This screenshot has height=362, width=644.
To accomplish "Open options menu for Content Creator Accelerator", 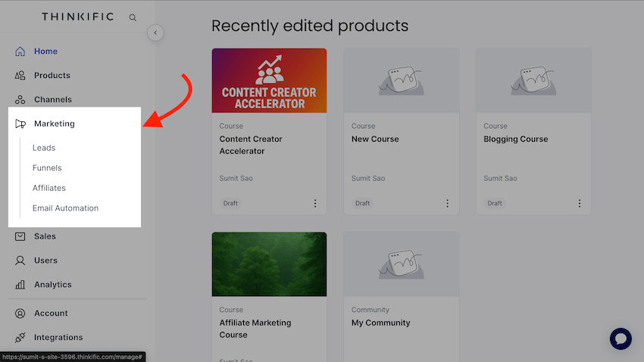I will [x=315, y=203].
